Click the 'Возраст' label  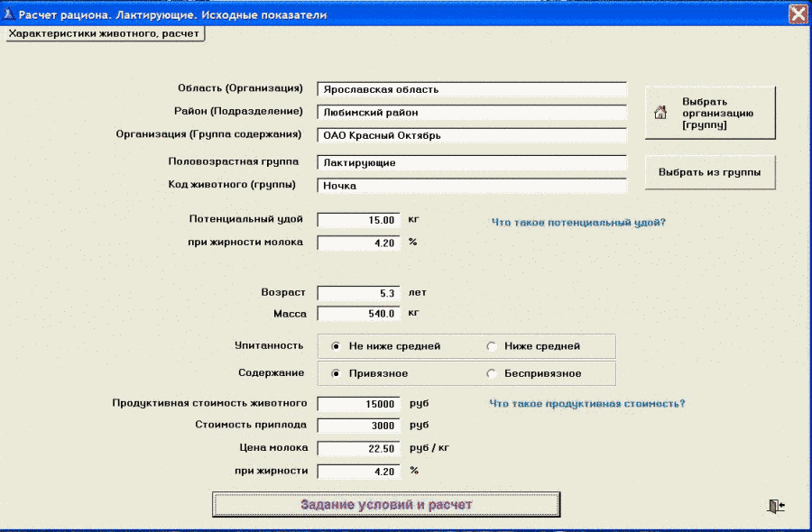tap(283, 292)
